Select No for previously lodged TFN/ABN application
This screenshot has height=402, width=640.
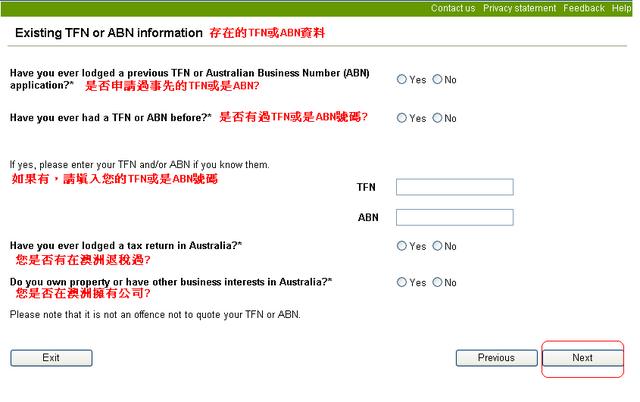[437, 80]
